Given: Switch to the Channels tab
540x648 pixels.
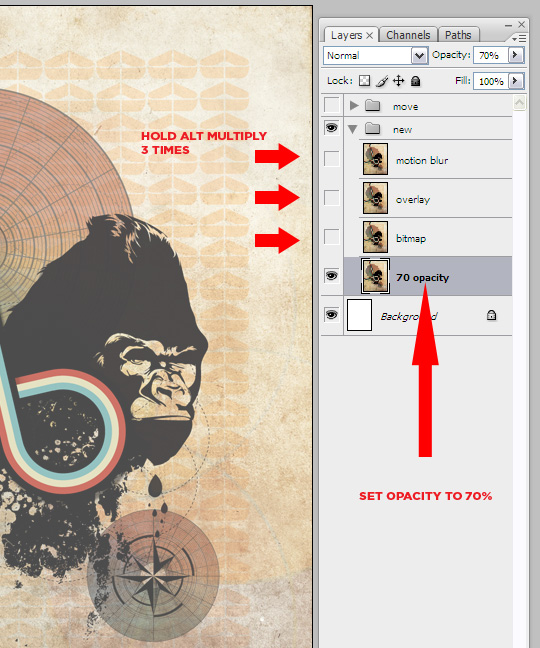Looking at the screenshot, I should [x=408, y=35].
